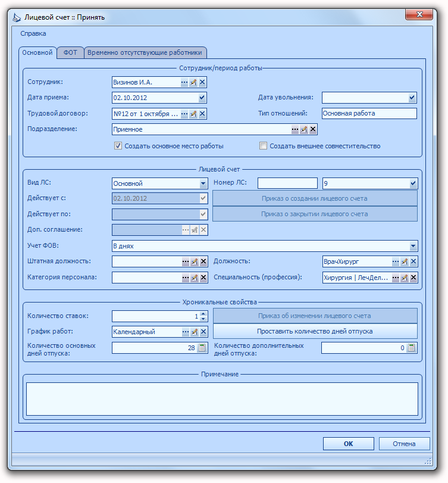The image size is (448, 483).
Task: Click Проставить количество дней отпуска button
Action: click(315, 332)
